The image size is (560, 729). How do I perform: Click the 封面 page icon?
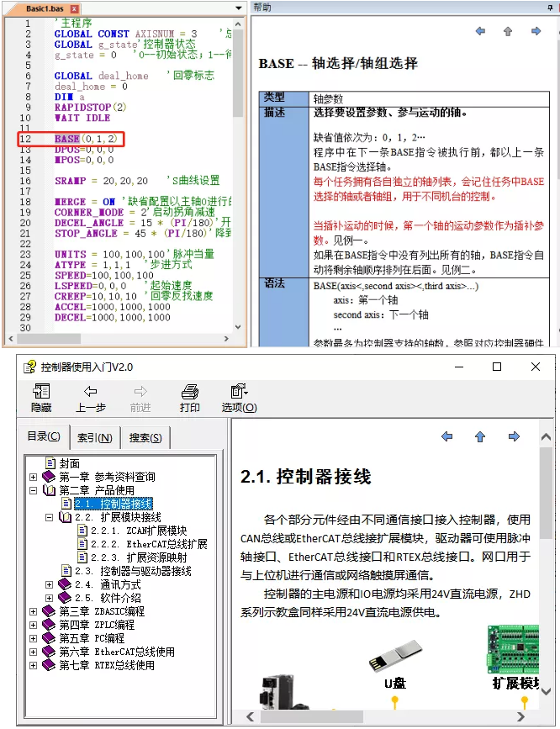pyautogui.click(x=50, y=463)
